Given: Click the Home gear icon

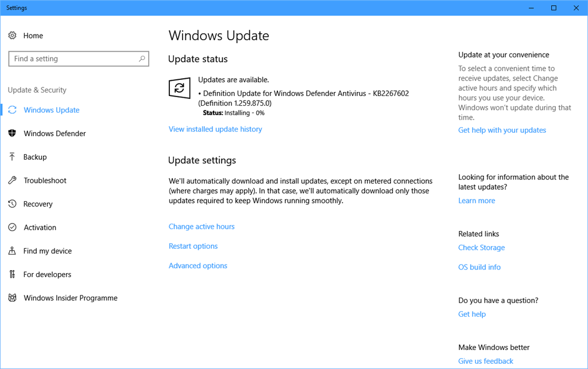Looking at the screenshot, I should [x=13, y=35].
